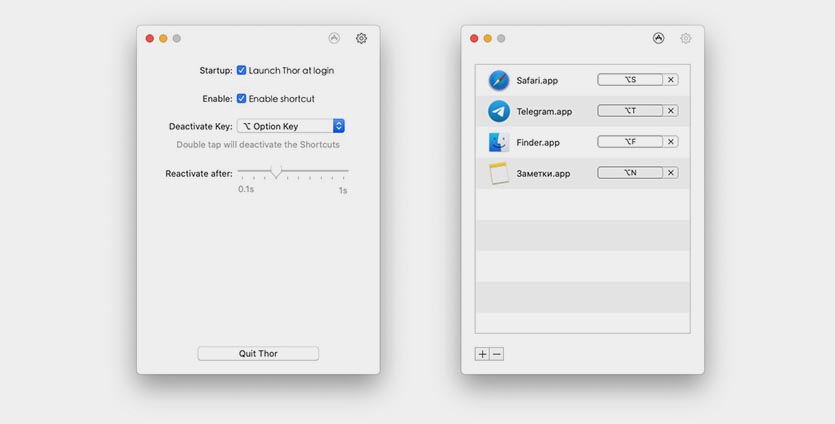The image size is (835, 424).
Task: Select the Safari.app row name
Action: [537, 81]
